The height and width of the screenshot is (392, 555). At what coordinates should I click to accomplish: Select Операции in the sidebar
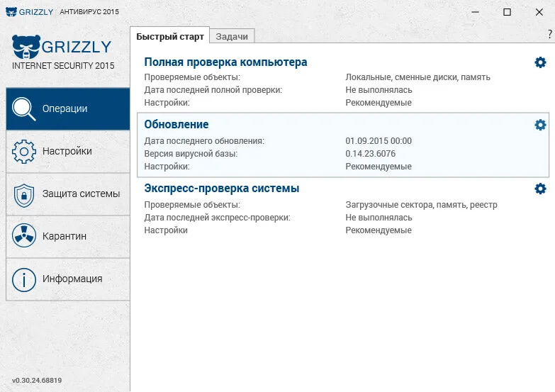(x=68, y=108)
